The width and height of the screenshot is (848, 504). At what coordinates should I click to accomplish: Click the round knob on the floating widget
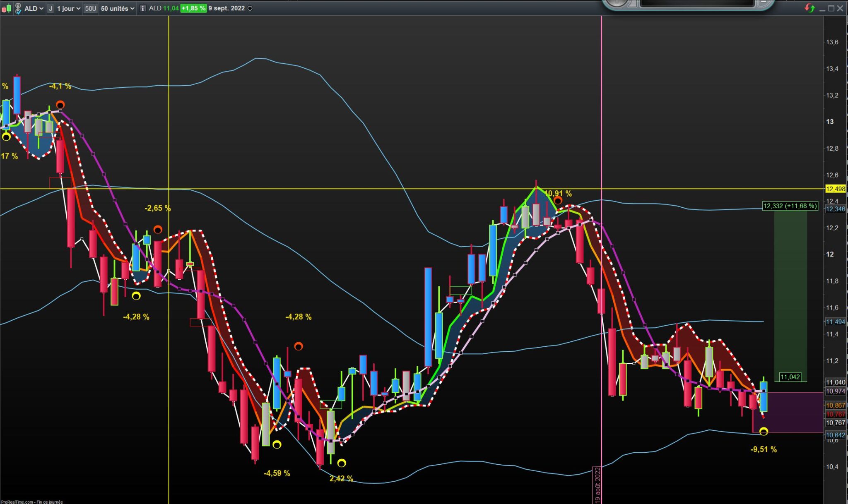[617, 2]
